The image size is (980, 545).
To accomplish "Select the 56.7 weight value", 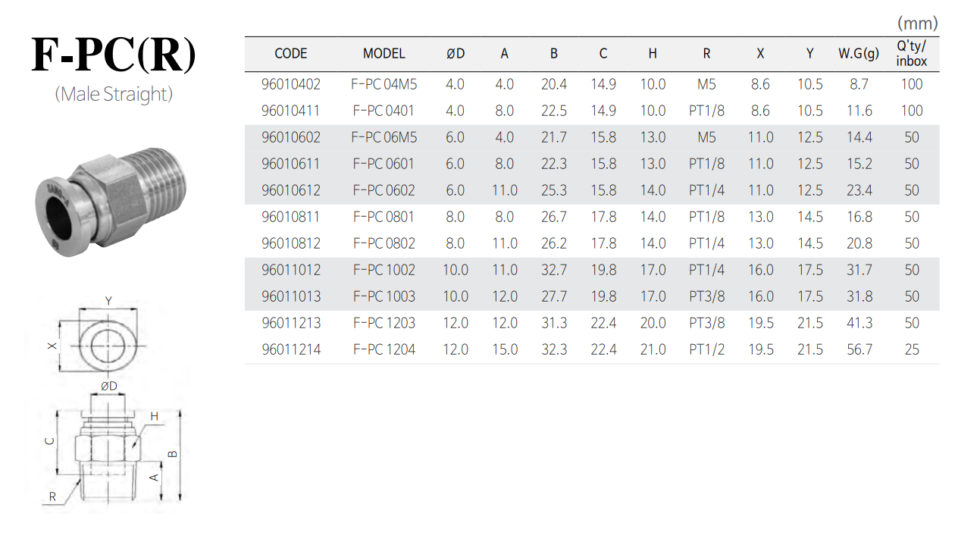I will tap(859, 349).
